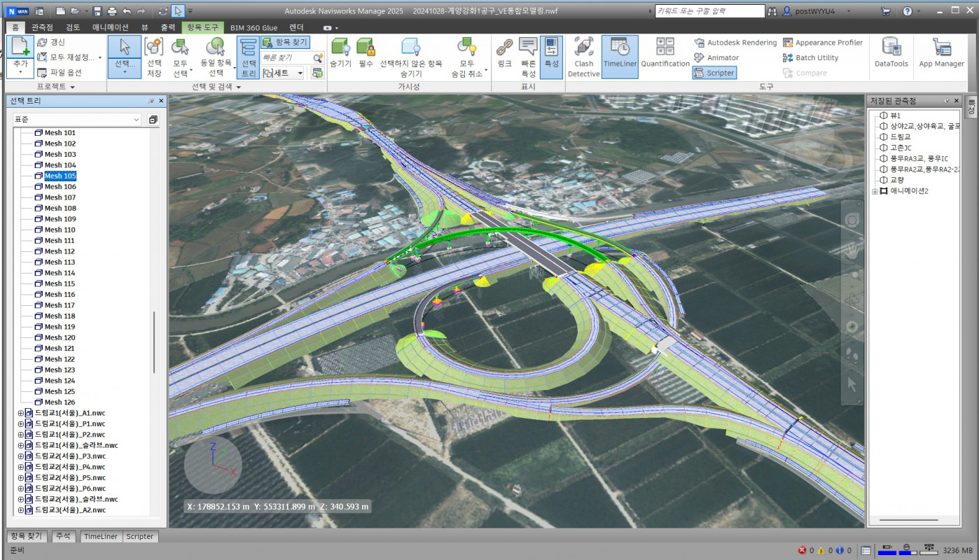979x560 pixels.
Task: Open Clash Detective tool
Action: point(583,56)
